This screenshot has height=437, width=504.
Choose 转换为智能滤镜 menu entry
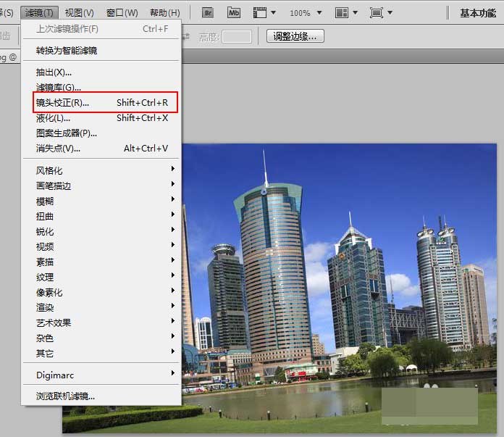pos(101,51)
